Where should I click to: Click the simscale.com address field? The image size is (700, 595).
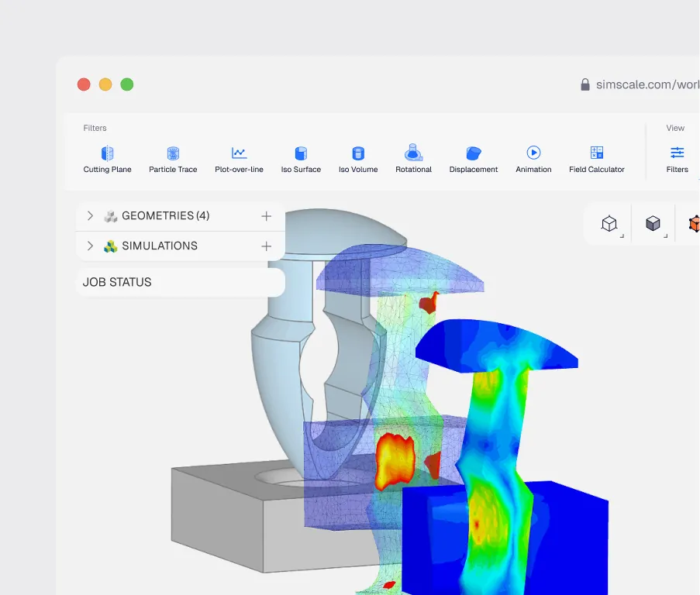coord(647,84)
